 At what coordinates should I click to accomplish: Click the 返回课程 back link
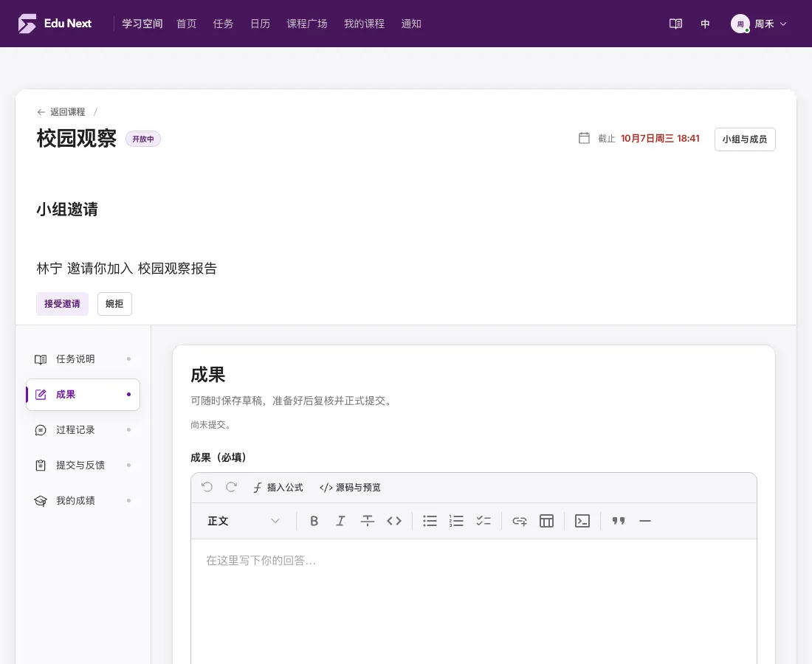[61, 112]
